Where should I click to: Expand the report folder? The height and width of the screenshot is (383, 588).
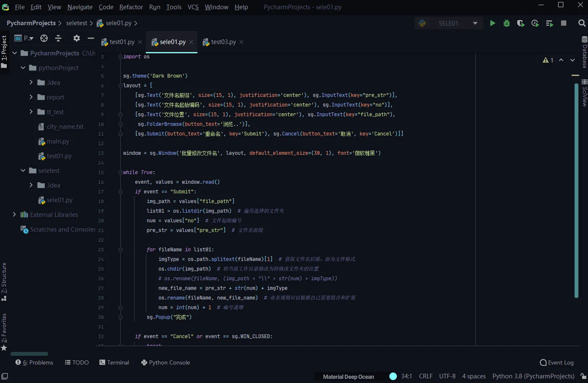pyautogui.click(x=31, y=97)
